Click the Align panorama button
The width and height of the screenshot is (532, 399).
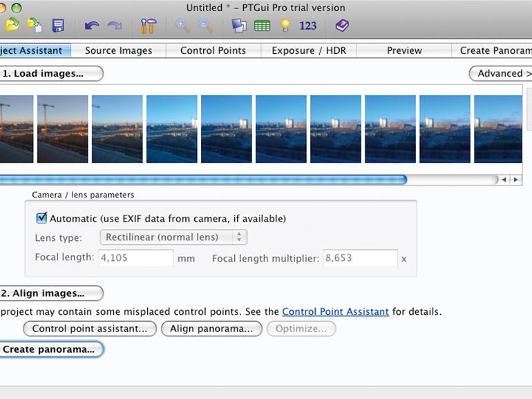click(211, 329)
